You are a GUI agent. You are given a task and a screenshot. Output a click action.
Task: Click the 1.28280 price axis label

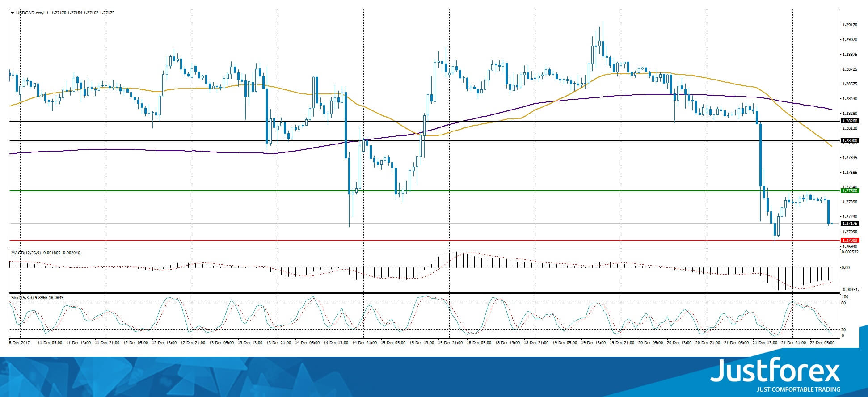click(850, 114)
